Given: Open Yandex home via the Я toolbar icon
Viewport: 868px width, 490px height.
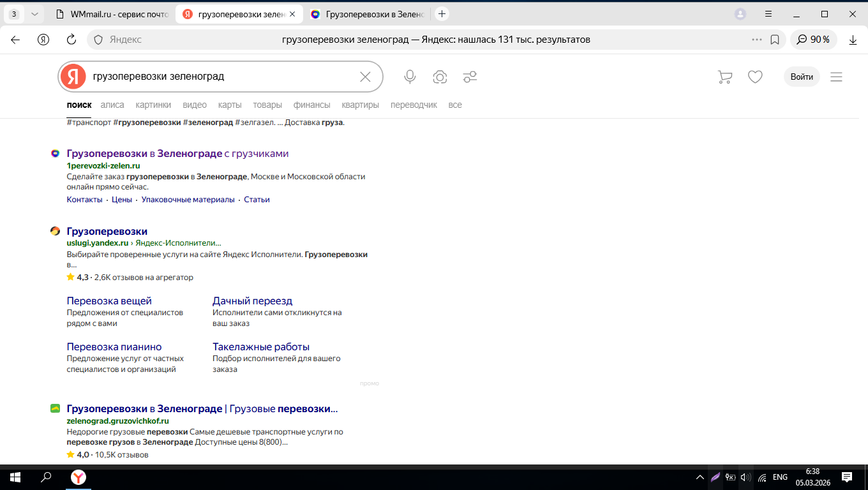Looking at the screenshot, I should 43,40.
